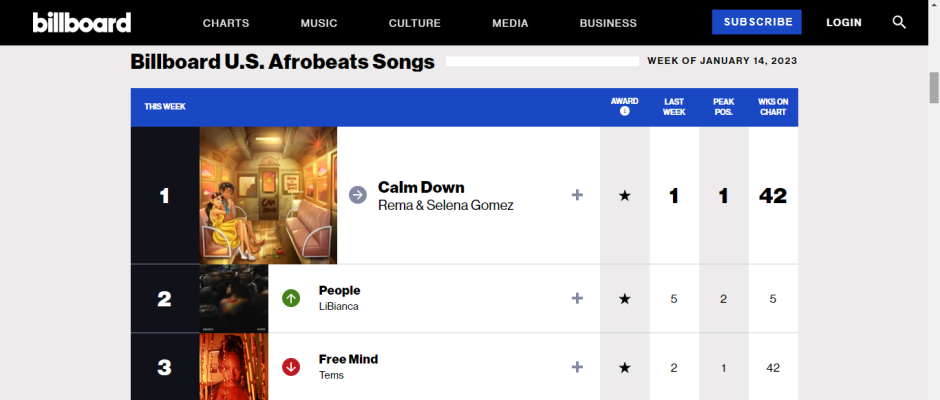Click the green up arrow beside People
940x400 pixels.
click(291, 298)
